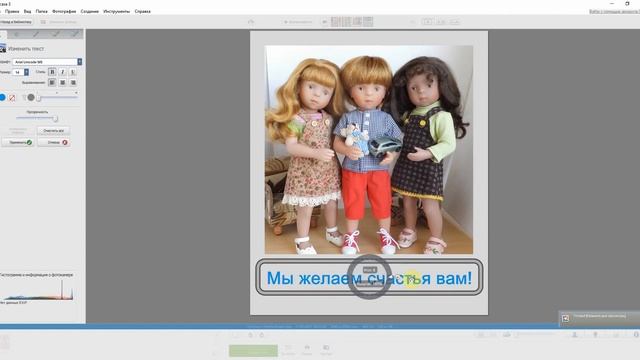This screenshot has height=360, width=640.
Task: Open the Вид menu
Action: pos(27,11)
